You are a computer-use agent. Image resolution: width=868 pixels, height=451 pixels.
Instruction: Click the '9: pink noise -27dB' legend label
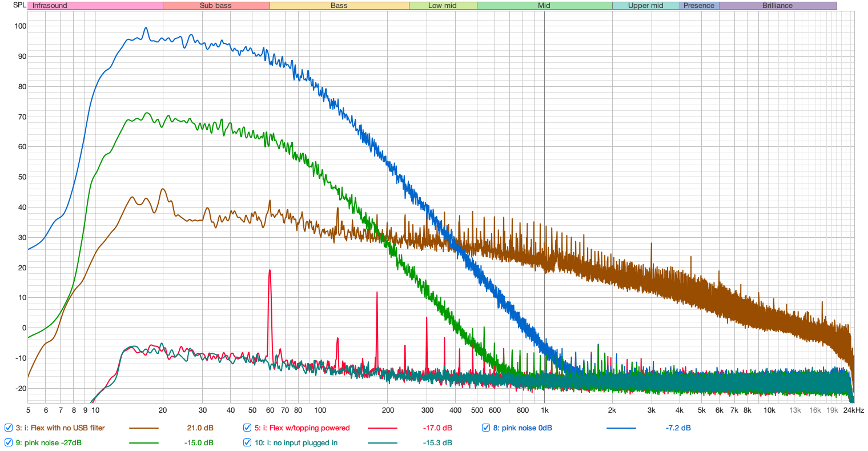(49, 442)
